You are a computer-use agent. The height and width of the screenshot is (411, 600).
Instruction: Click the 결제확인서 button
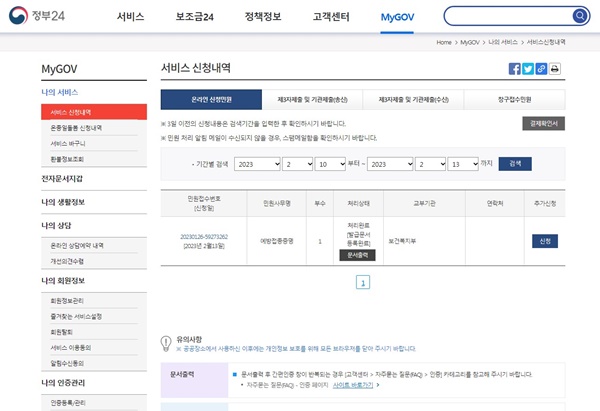point(543,124)
